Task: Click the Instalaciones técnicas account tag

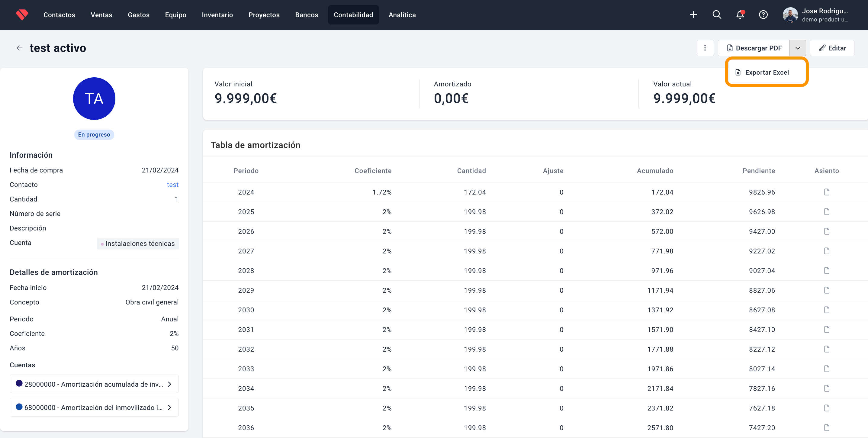Action: [x=138, y=243]
